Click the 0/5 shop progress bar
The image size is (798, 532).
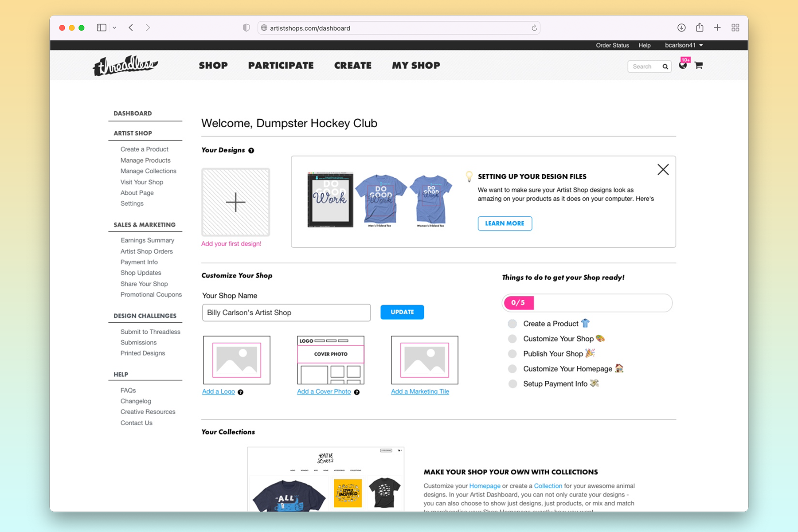587,303
